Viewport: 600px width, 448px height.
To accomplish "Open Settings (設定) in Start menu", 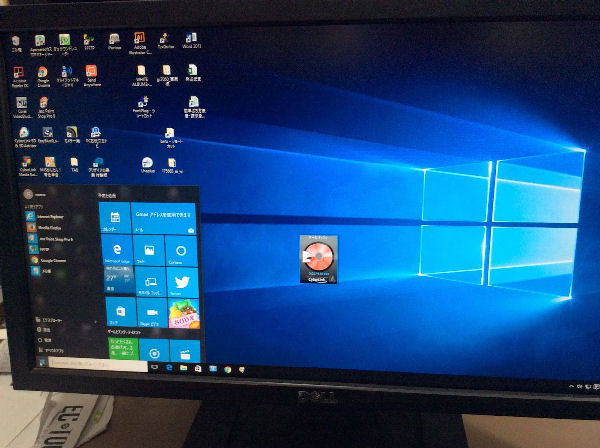I will click(x=44, y=329).
